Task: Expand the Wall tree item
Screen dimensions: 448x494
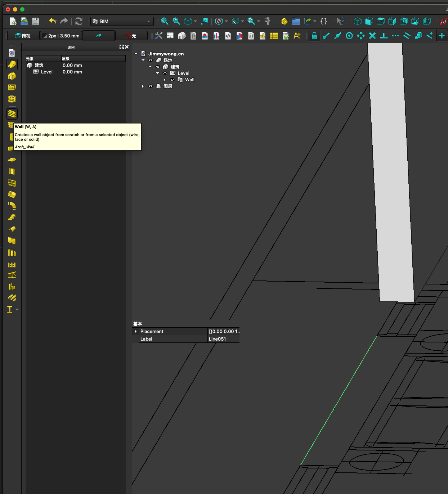Action: point(165,80)
